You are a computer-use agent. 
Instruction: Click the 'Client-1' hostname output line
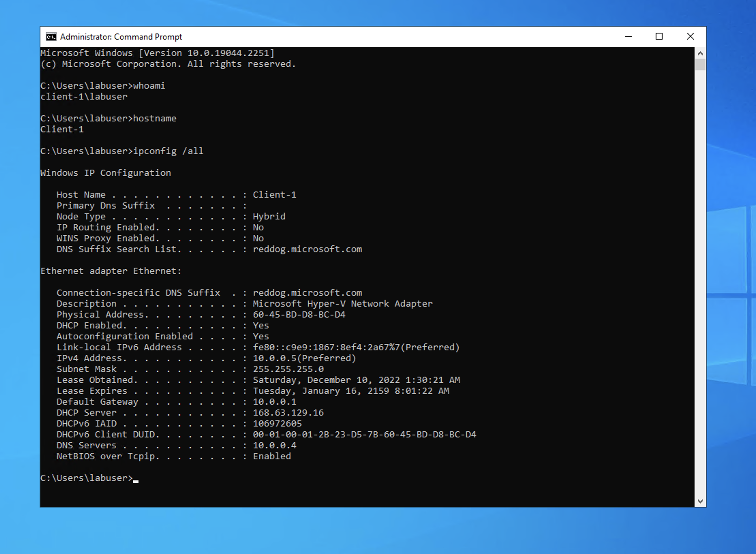click(x=62, y=129)
